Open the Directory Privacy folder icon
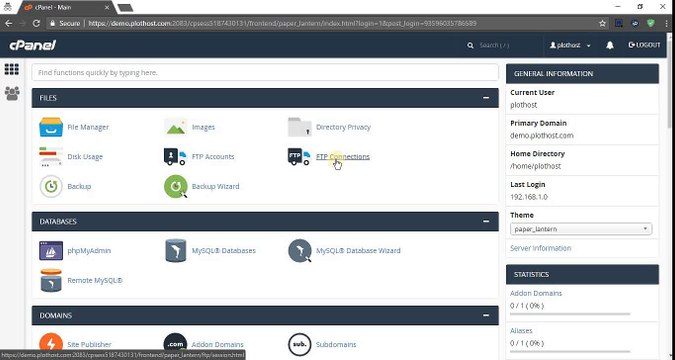 tap(300, 127)
